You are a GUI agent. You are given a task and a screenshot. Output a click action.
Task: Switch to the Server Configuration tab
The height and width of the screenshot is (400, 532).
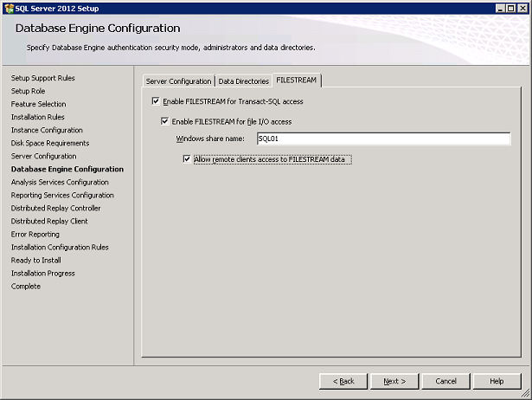178,81
